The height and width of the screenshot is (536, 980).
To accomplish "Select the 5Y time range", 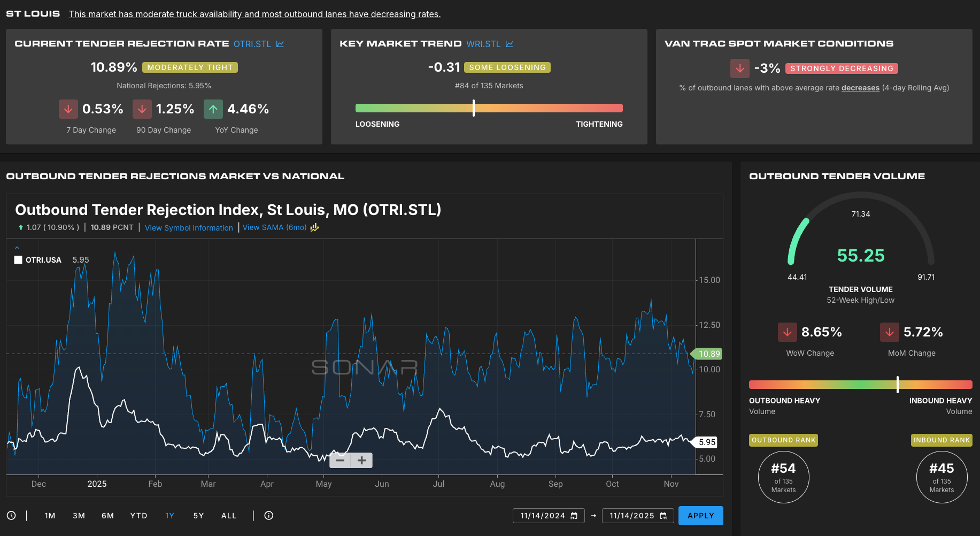I will point(198,516).
